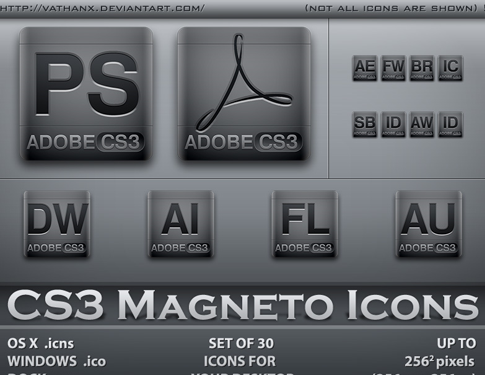Open the AU Audition CS3 icon
485x375 pixels.
(429, 224)
